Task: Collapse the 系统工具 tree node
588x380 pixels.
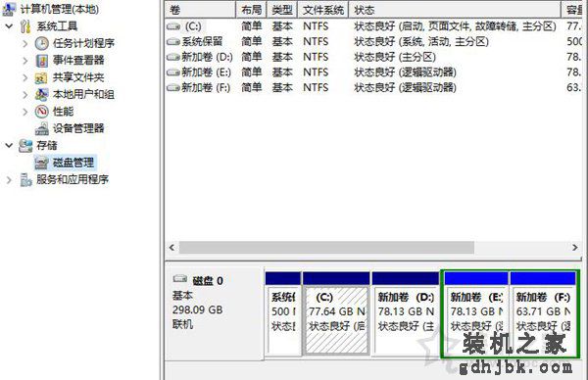Action: (x=10, y=26)
